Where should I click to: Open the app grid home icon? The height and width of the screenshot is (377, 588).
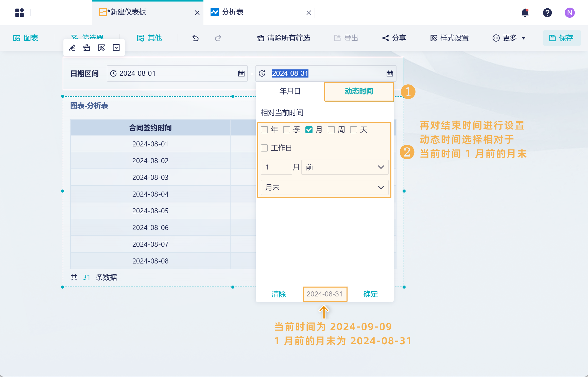(x=20, y=13)
